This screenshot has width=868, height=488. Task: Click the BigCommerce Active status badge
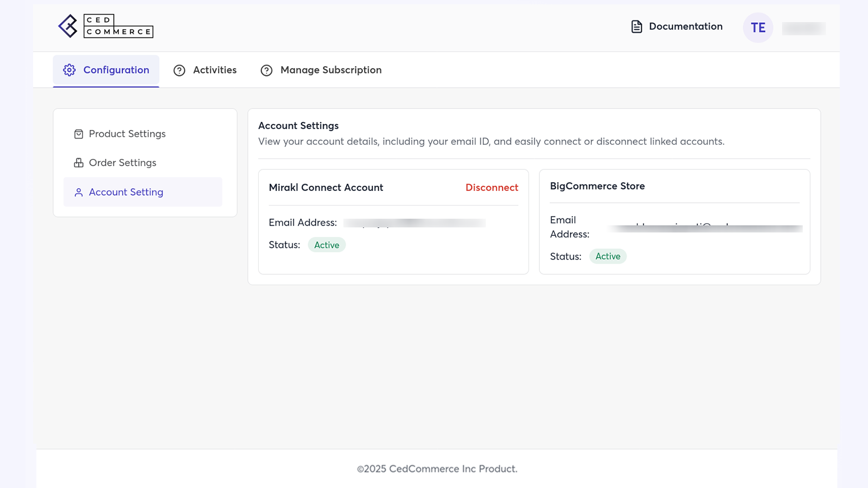[x=608, y=256]
